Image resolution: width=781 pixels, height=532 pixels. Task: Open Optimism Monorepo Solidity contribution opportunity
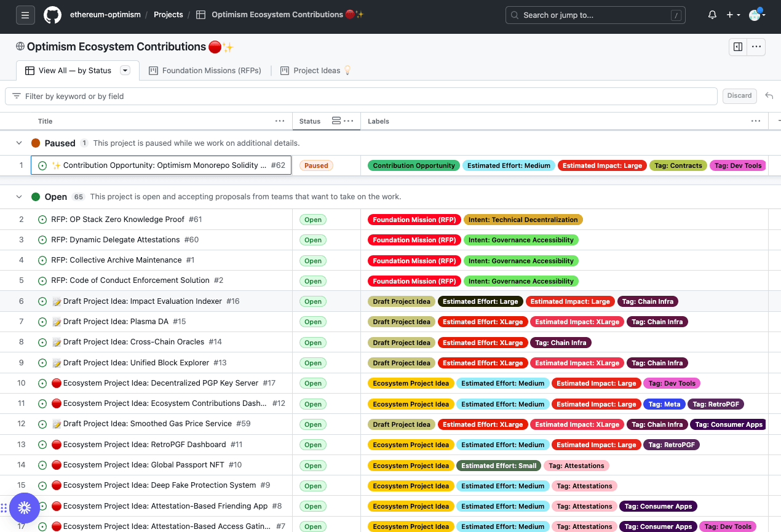pos(165,165)
